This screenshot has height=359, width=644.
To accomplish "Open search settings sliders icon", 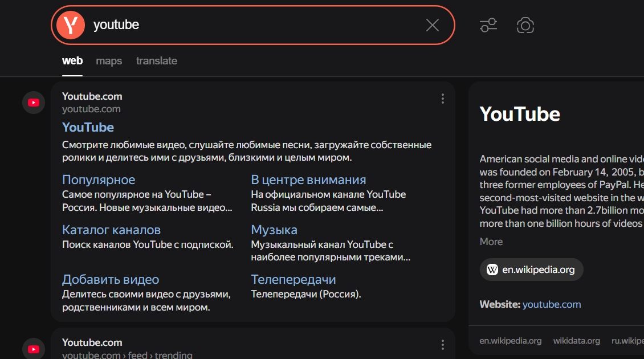I will pyautogui.click(x=488, y=25).
